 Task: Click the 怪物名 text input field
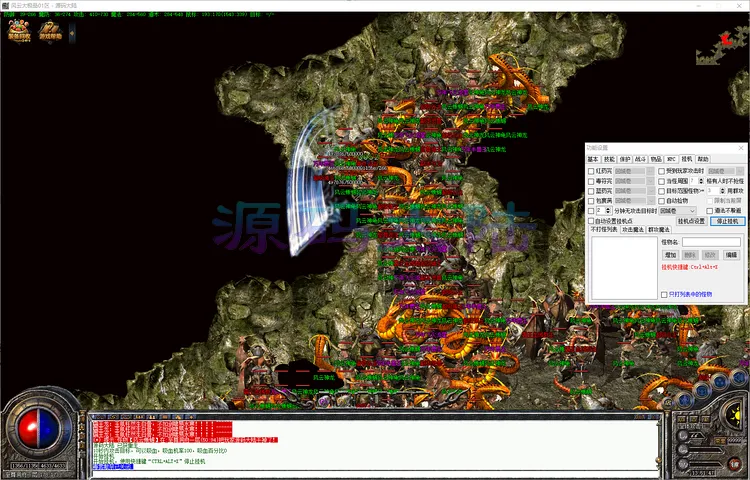coord(711,242)
